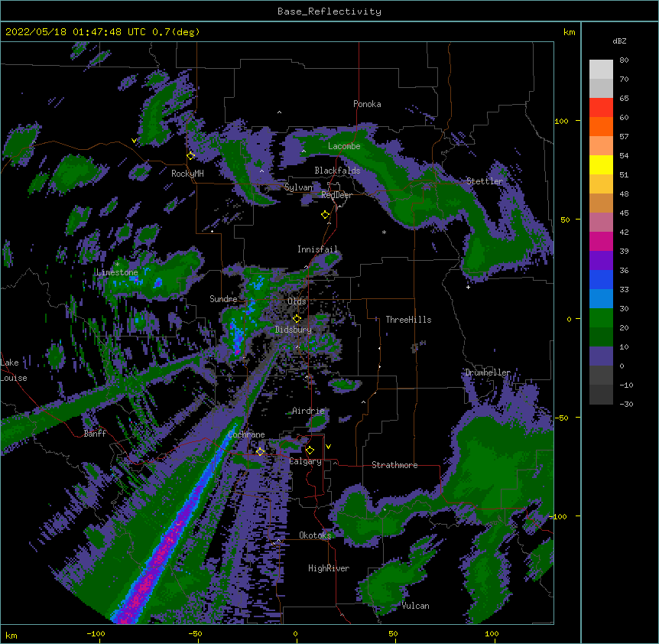Click the Sylvan label
The image size is (659, 644).
(299, 187)
